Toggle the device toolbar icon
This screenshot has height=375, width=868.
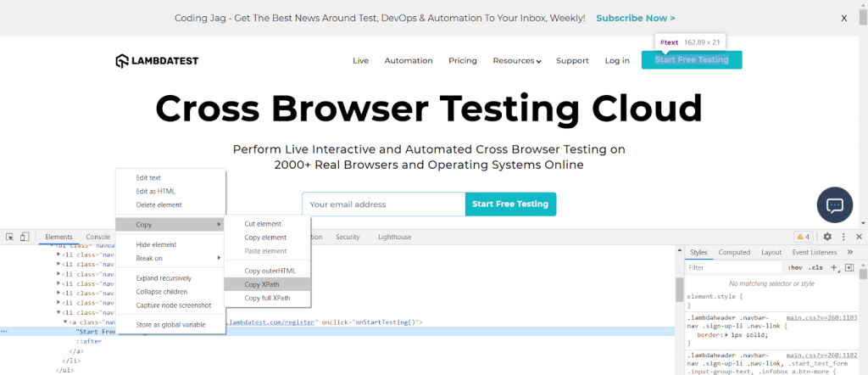click(x=25, y=237)
